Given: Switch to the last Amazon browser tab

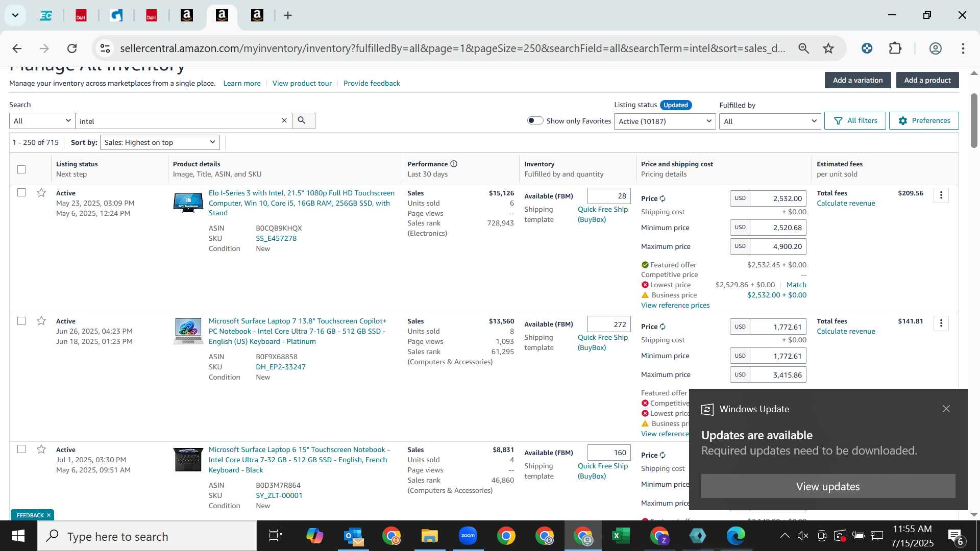Looking at the screenshot, I should [x=257, y=16].
